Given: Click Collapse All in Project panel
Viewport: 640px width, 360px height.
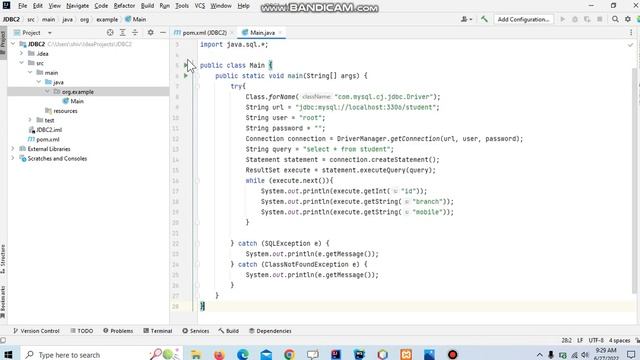Looking at the screenshot, I should [x=135, y=32].
